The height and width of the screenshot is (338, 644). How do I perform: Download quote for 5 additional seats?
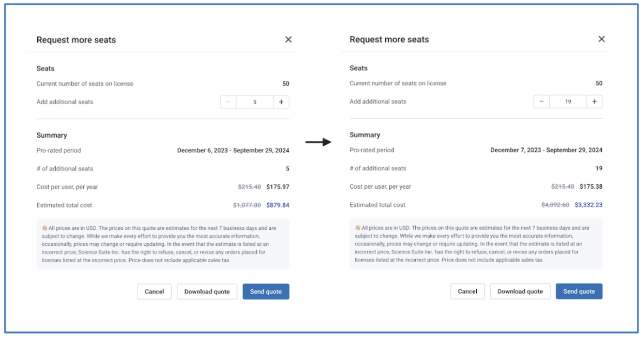pos(207,292)
